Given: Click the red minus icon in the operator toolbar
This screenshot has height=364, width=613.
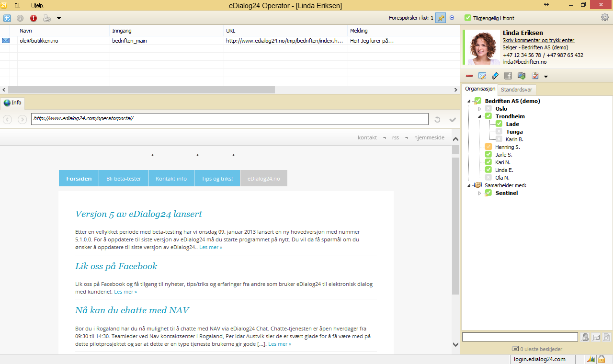Looking at the screenshot, I should pyautogui.click(x=469, y=76).
